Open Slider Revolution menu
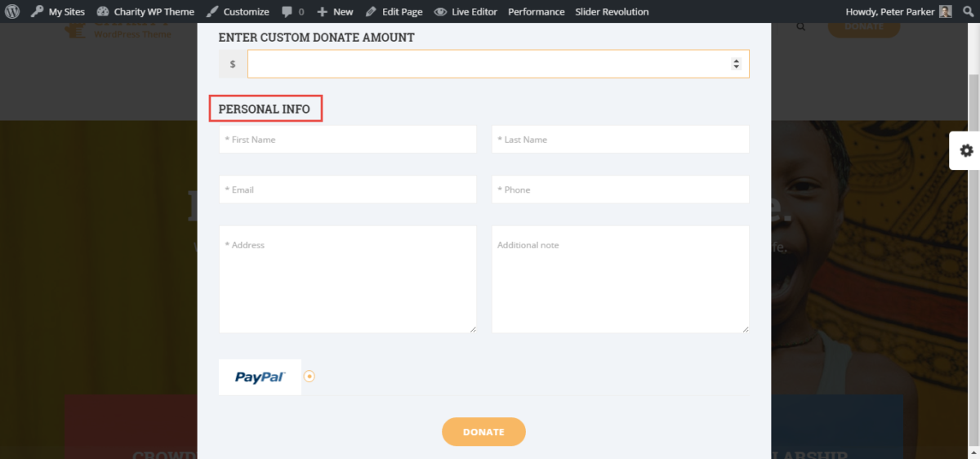This screenshot has width=980, height=459. click(612, 11)
